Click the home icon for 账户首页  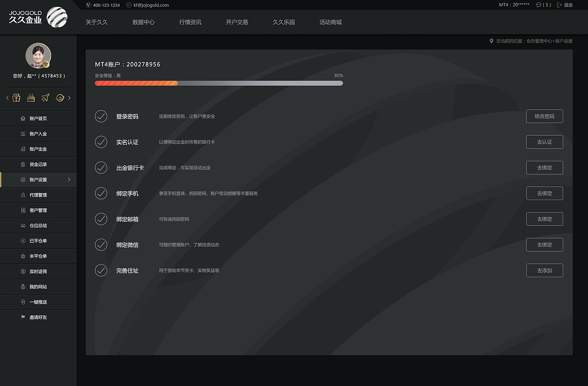(23, 118)
